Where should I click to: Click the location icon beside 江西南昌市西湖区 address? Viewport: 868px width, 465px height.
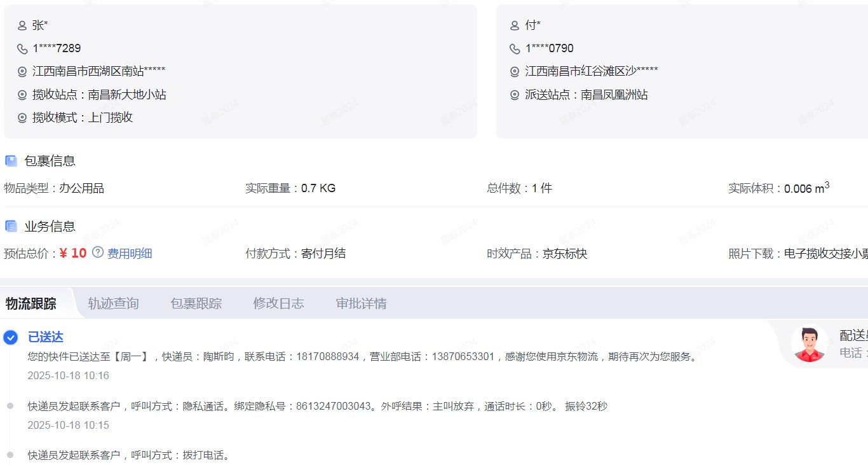click(22, 72)
